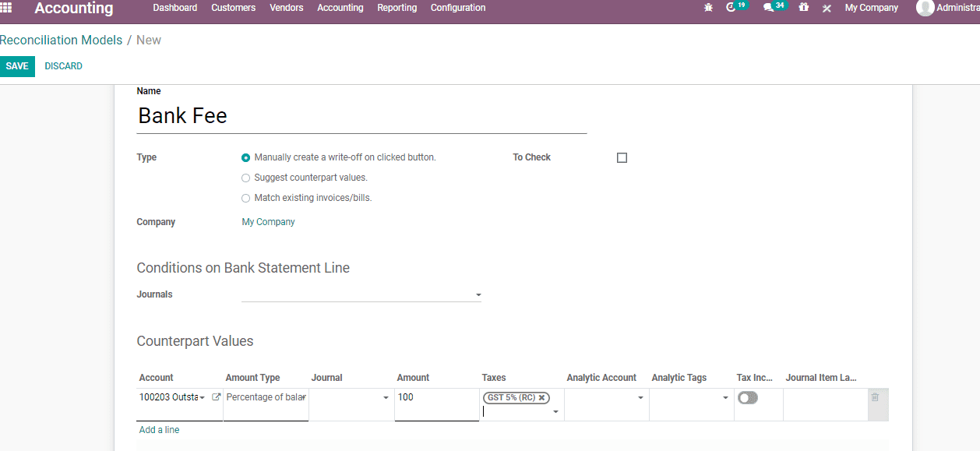
Task: Toggle Tax Included on the line
Action: pyautogui.click(x=747, y=397)
